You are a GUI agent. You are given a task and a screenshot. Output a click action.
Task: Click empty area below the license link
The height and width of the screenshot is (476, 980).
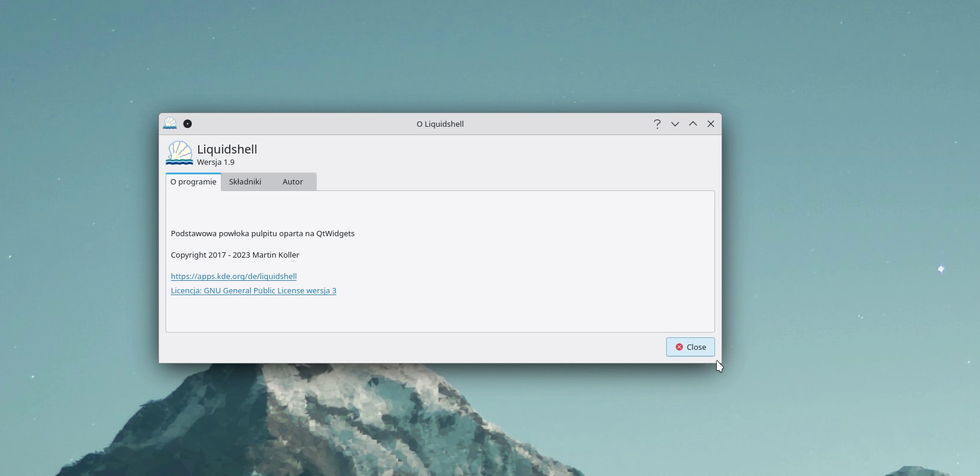click(441, 314)
